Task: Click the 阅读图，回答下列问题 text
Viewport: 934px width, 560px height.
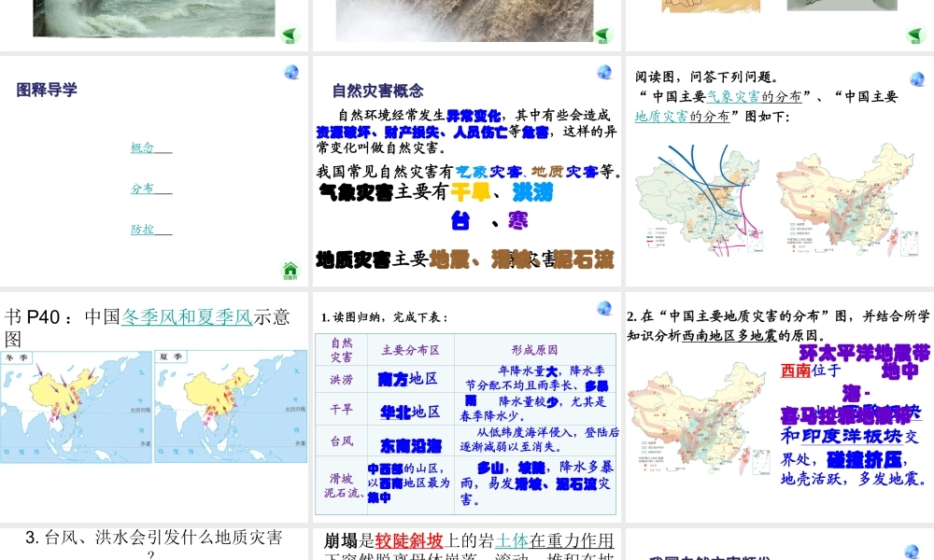Action: tap(706, 77)
